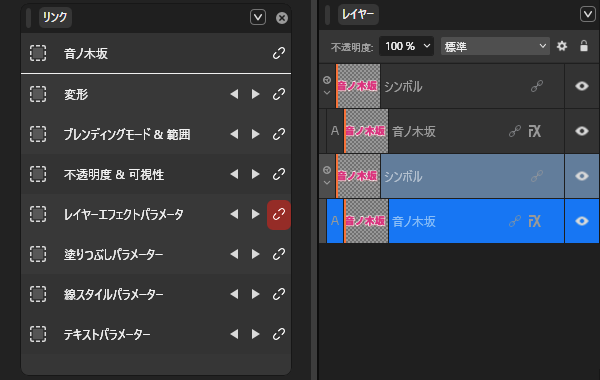
Task: Open the リンク panel options menu
Action: (258, 17)
